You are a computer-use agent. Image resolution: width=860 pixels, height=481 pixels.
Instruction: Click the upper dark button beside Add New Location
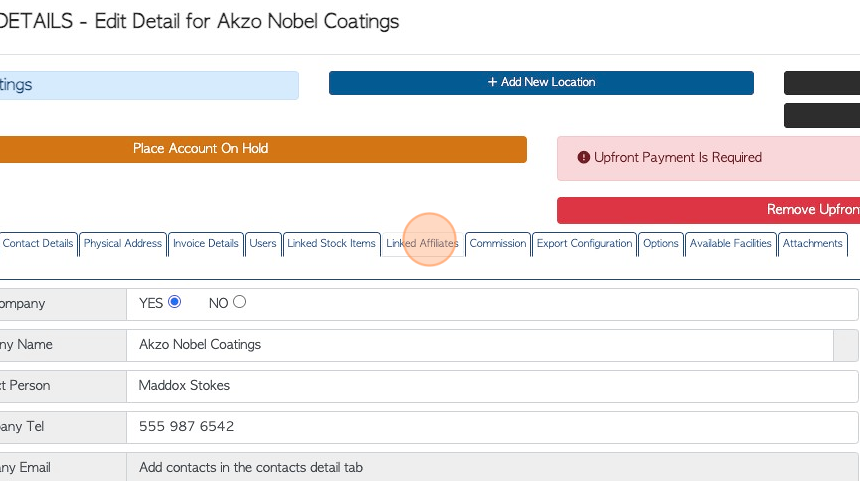click(822, 83)
